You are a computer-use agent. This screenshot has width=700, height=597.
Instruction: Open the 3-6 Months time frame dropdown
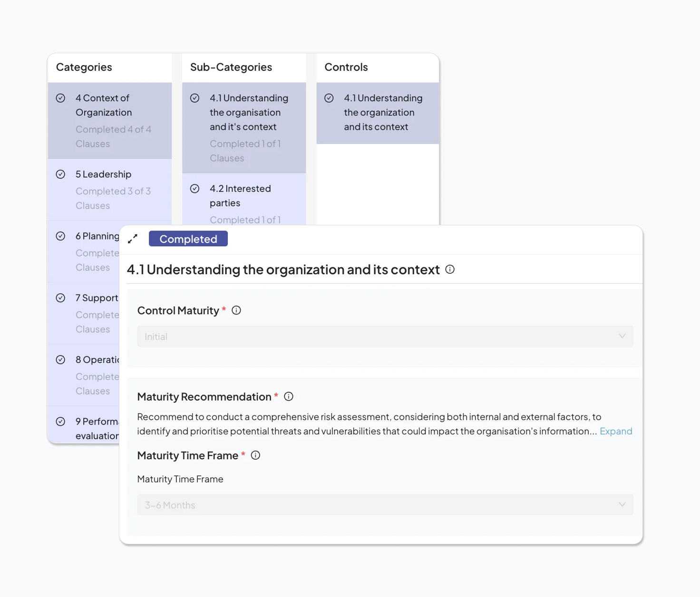[x=385, y=504]
